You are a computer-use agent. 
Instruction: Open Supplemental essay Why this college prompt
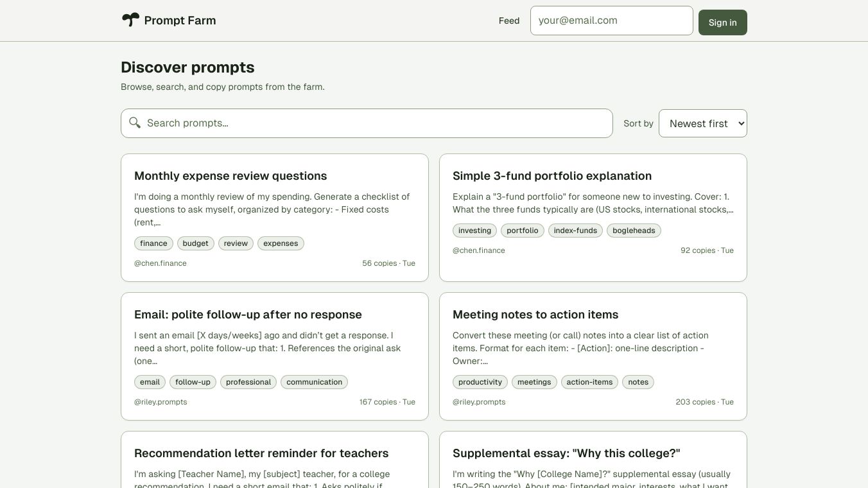coord(566,453)
